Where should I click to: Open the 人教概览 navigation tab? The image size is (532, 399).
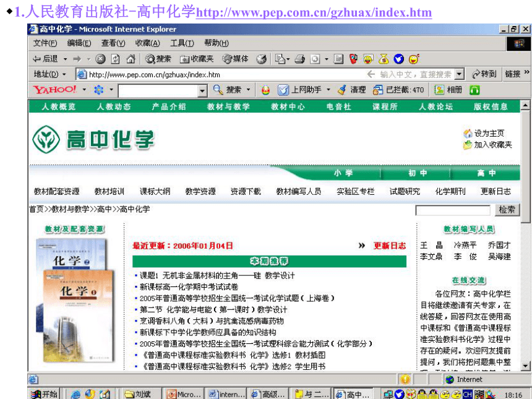(x=59, y=106)
